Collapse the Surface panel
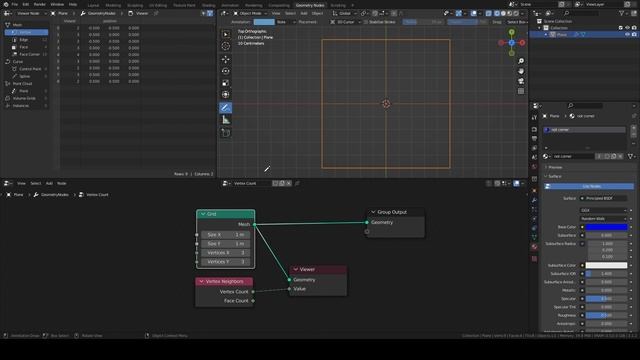 click(547, 176)
